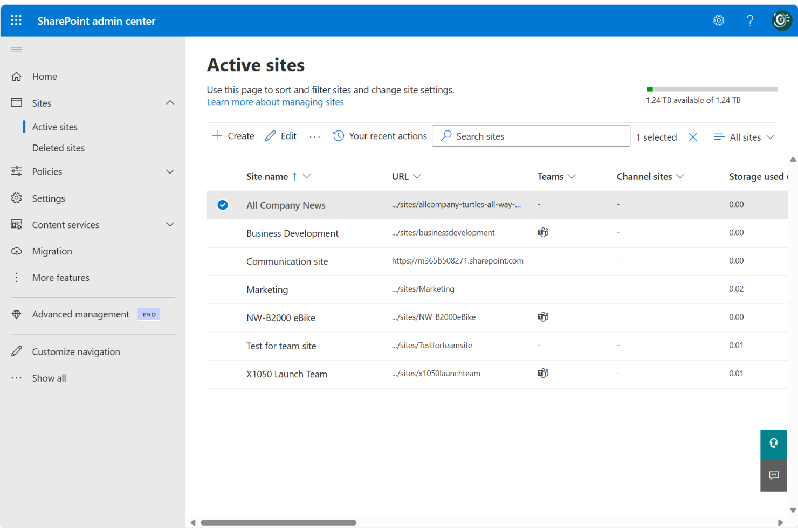Open the All sites filter dropdown

(744, 137)
